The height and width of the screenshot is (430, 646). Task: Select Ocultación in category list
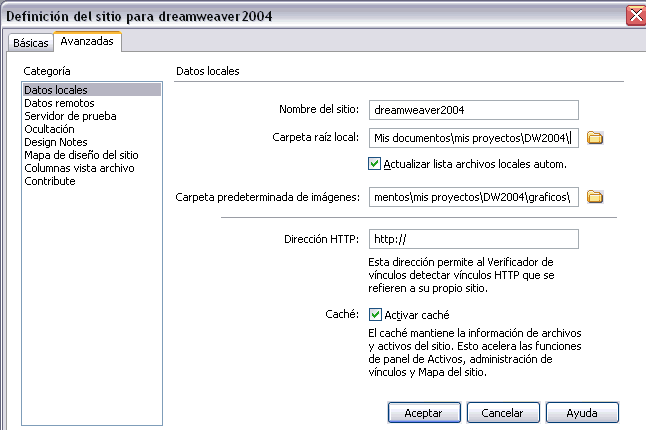49,129
